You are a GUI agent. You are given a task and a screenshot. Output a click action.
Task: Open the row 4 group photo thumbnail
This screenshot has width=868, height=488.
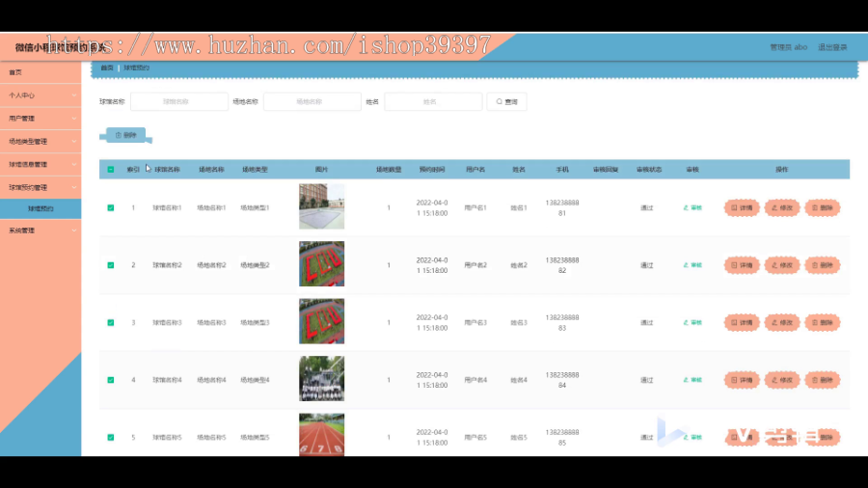point(321,378)
